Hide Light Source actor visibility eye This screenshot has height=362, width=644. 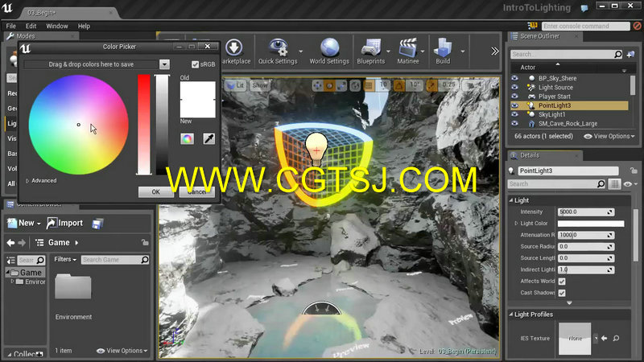tap(514, 87)
